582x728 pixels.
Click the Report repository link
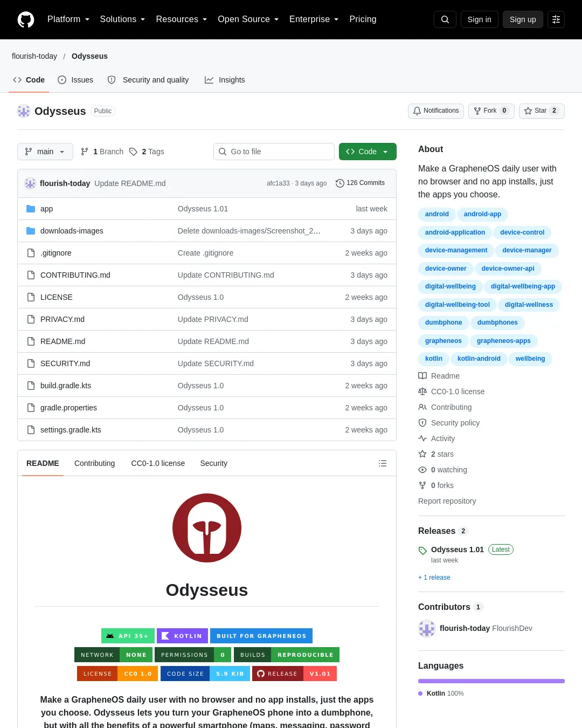(447, 501)
